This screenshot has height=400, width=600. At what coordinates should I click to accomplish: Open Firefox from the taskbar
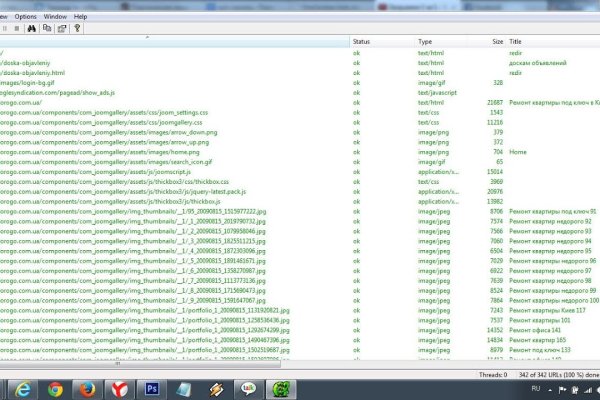(86, 389)
